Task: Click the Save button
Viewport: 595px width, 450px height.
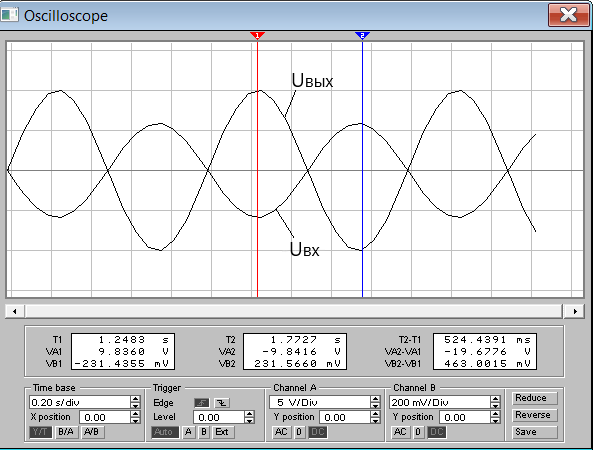Action: [x=535, y=432]
